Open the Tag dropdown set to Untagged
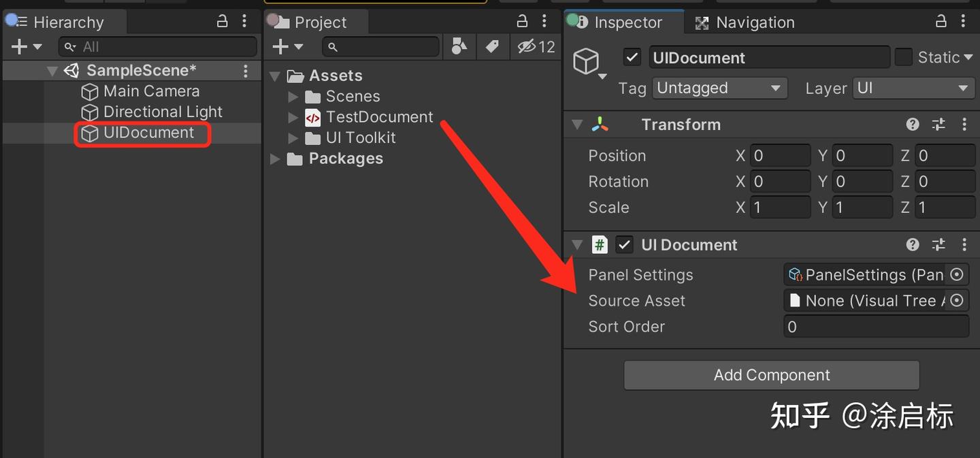The height and width of the screenshot is (458, 980). tap(719, 88)
